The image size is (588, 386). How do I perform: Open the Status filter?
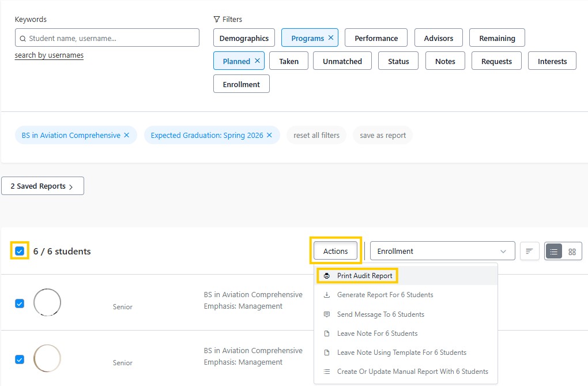tap(398, 61)
